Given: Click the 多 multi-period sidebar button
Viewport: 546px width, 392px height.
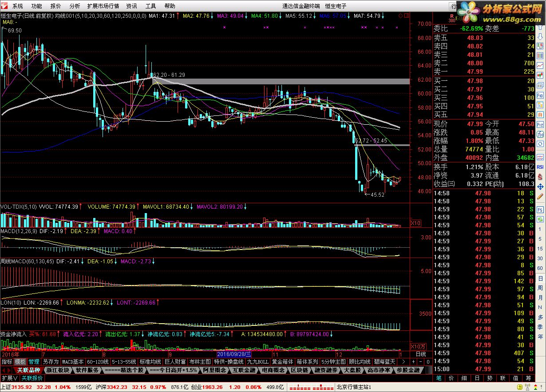Looking at the screenshot, I should 540,317.
